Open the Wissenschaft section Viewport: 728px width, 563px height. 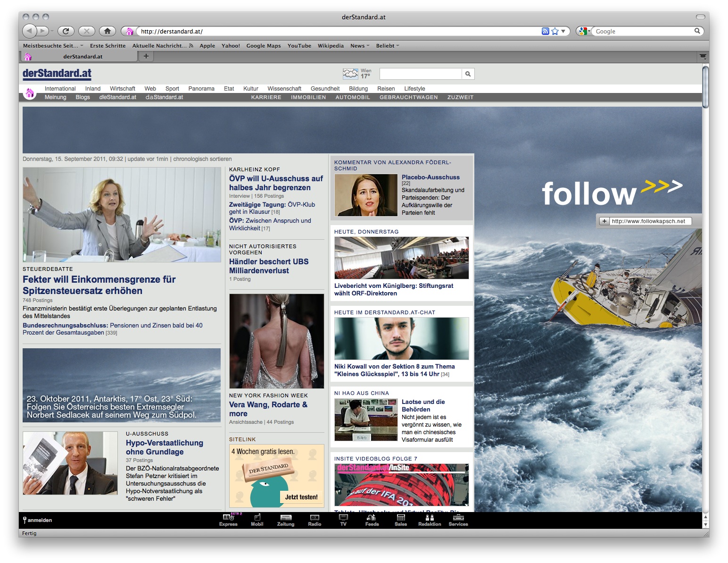284,89
